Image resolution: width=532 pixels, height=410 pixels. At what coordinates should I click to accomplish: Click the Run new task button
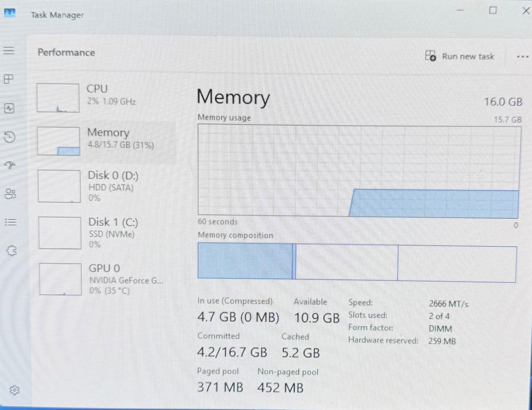click(459, 56)
